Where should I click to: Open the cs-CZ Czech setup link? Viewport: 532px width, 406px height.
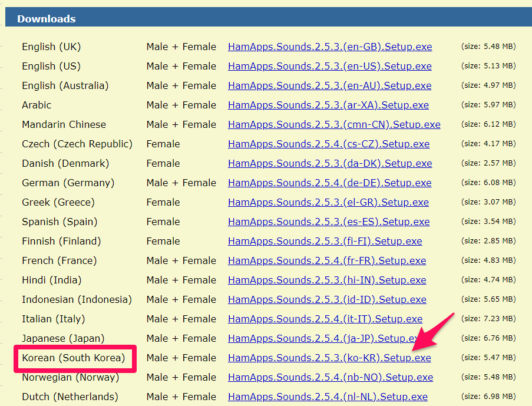(328, 144)
